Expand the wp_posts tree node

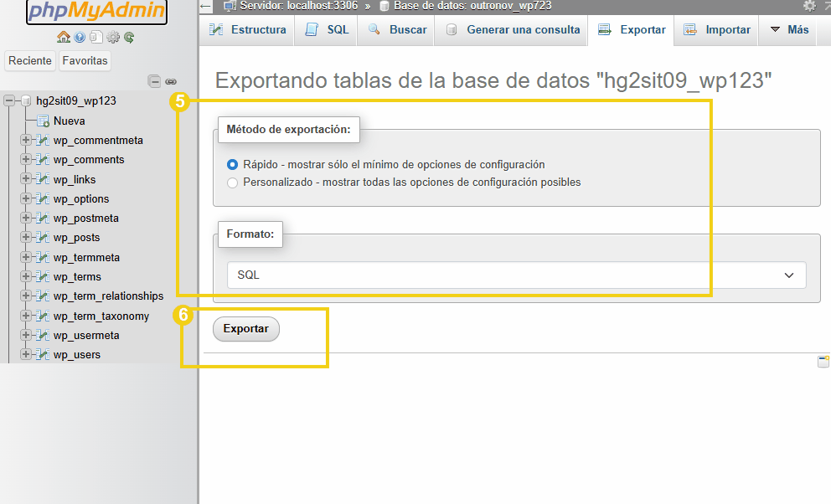click(x=25, y=237)
